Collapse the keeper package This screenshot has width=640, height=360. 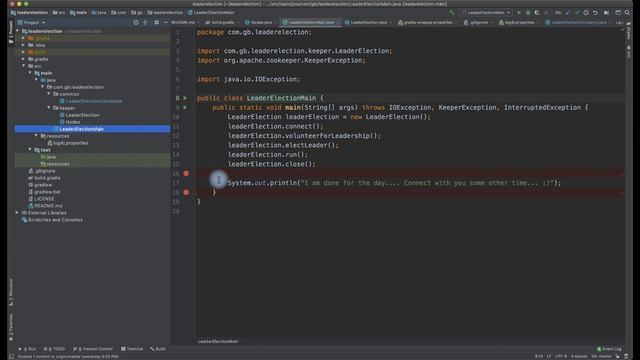tap(49, 108)
